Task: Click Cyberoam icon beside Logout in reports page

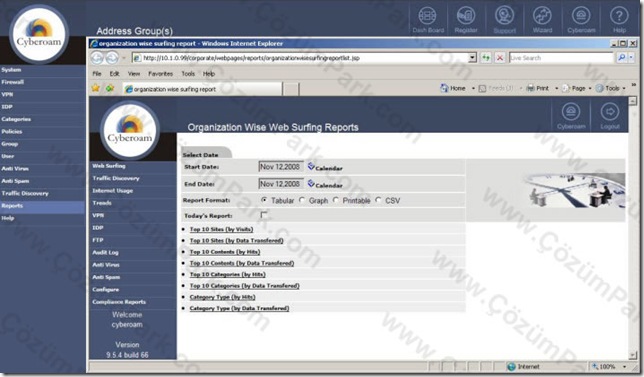Action: (571, 112)
